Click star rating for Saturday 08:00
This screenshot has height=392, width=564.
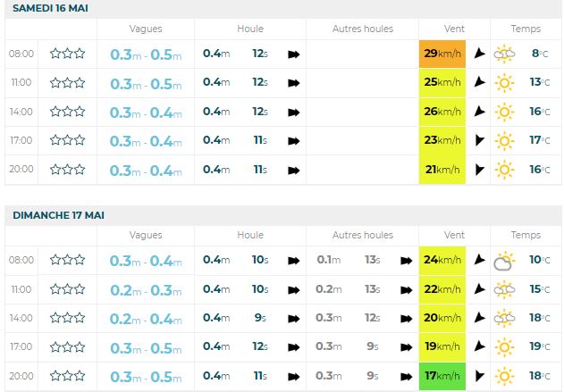68,54
